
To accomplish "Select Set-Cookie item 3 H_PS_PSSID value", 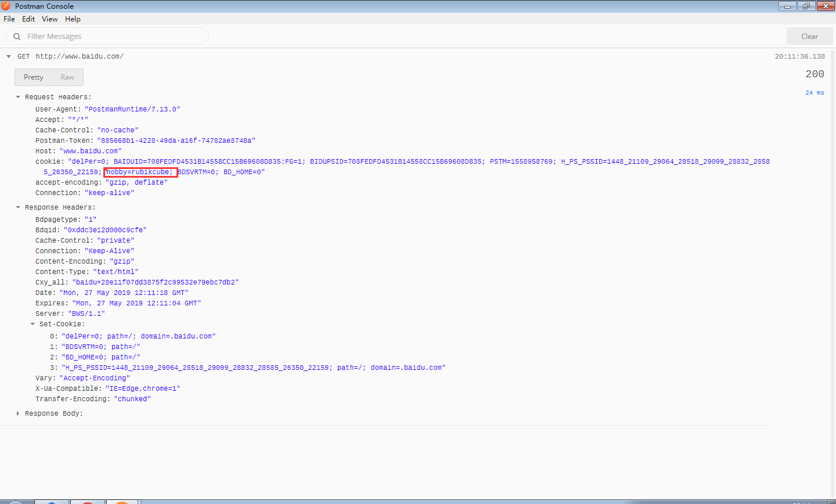I will coord(254,368).
